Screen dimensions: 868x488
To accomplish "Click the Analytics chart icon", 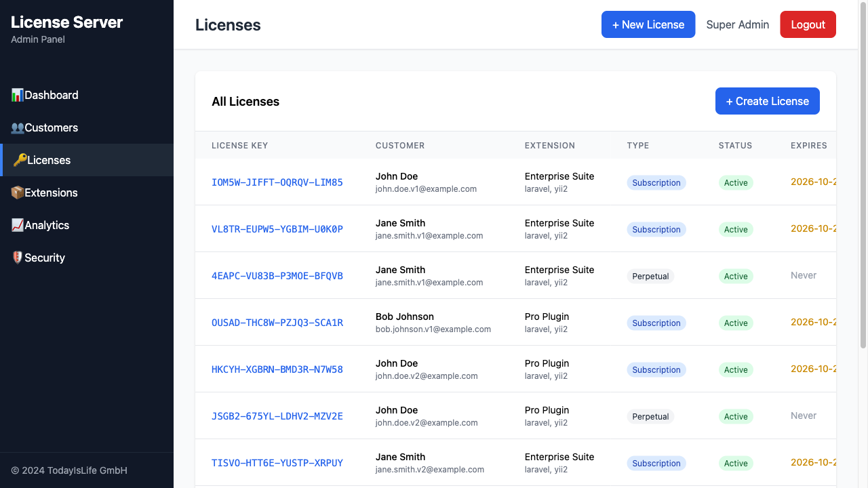I will click(x=18, y=225).
